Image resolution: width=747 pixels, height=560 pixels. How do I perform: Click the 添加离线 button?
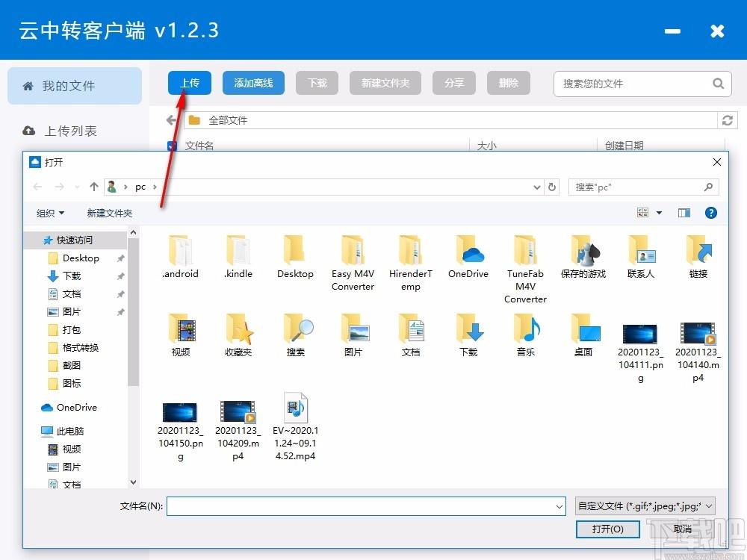tap(253, 84)
